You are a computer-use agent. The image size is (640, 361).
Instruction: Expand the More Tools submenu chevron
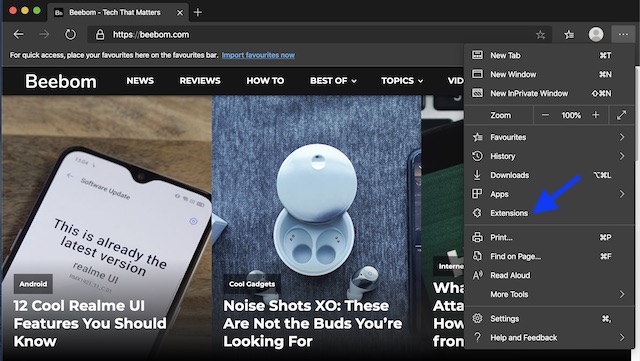(622, 294)
